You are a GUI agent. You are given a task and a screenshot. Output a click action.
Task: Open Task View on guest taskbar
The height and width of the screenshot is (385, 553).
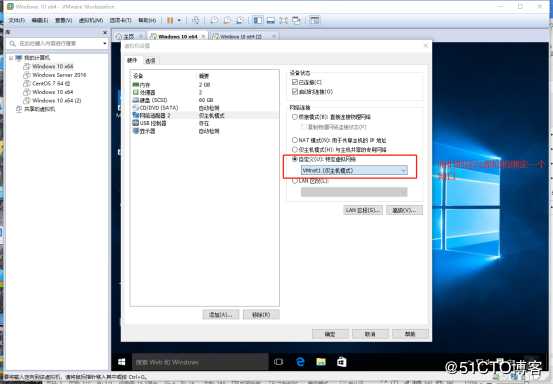click(278, 362)
